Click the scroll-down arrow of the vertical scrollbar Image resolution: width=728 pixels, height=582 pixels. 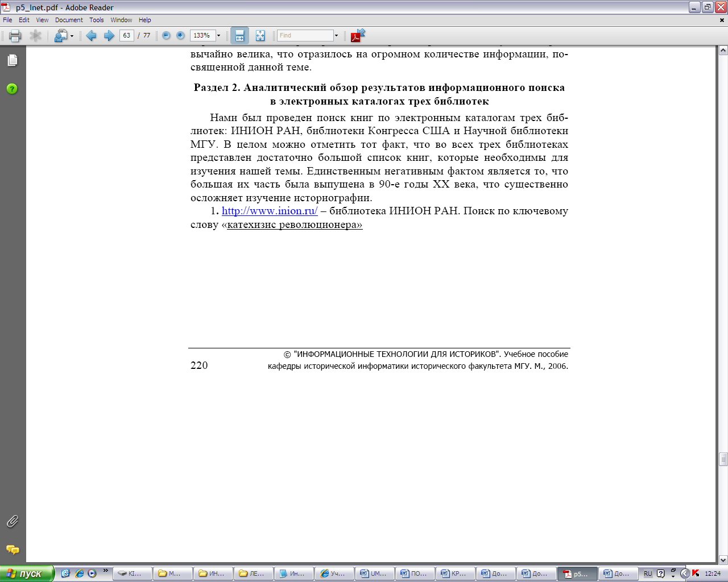point(723,560)
